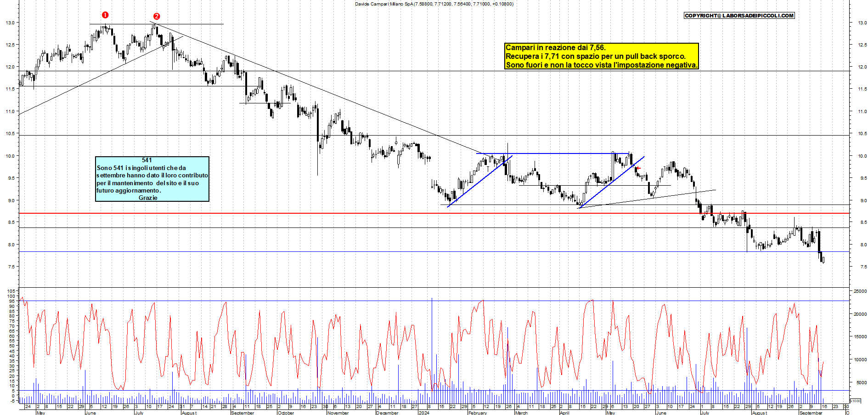
Task: Click the 'x1000' multiplier label at chart corner
Action: (856, 401)
